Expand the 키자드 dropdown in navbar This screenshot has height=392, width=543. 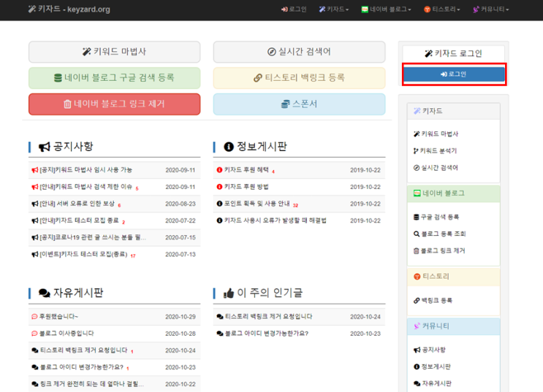[x=334, y=9]
